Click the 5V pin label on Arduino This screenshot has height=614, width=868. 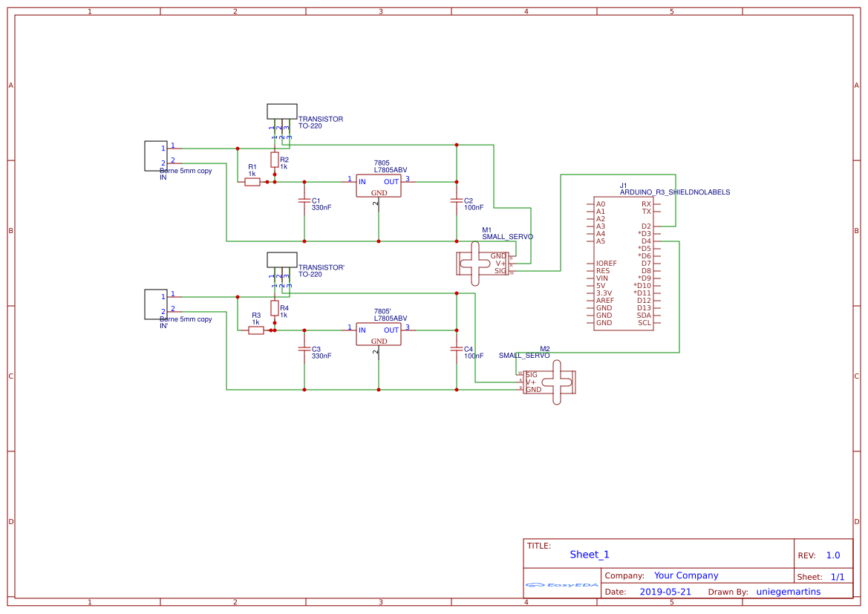601,286
